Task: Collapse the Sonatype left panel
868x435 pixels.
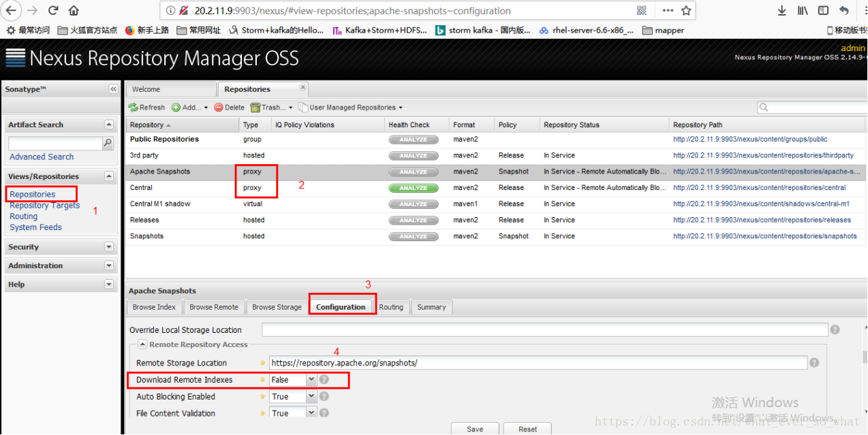Action: click(x=113, y=89)
